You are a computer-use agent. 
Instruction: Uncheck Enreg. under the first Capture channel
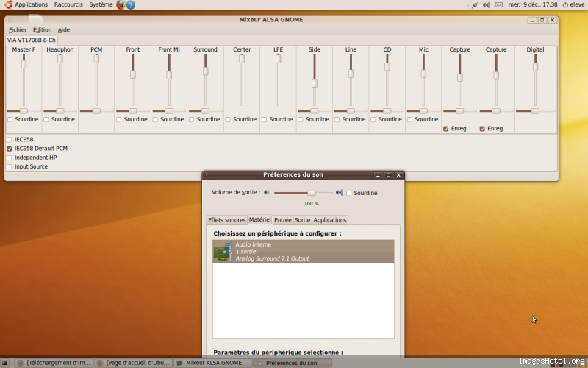446,128
